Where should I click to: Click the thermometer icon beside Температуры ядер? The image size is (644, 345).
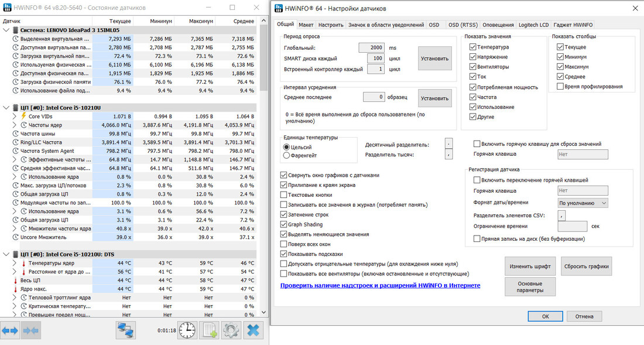(24, 263)
